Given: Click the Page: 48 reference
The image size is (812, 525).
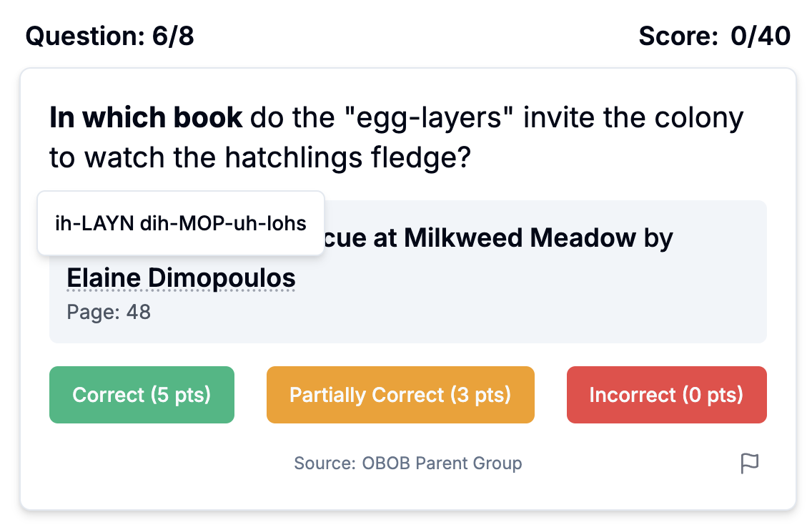Looking at the screenshot, I should click(109, 313).
